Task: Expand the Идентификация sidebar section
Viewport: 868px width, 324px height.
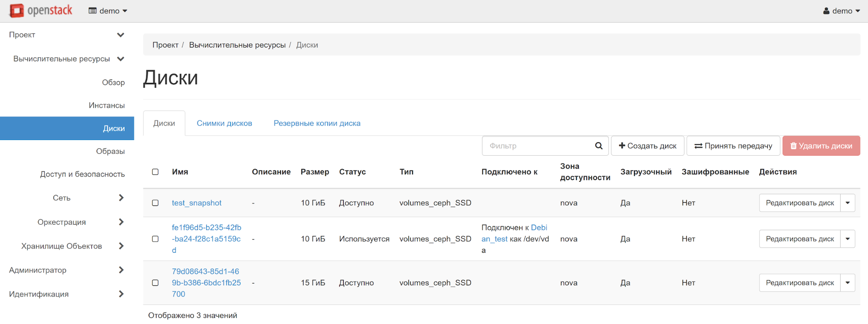Action: click(67, 294)
